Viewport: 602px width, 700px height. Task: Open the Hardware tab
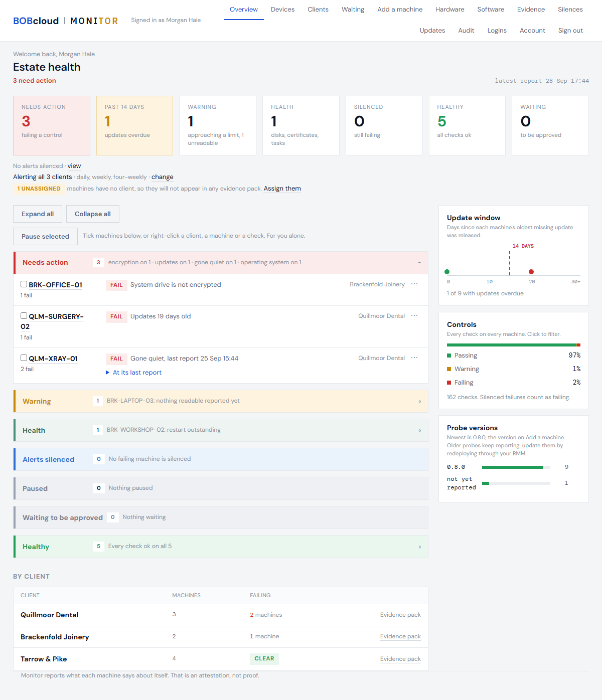click(450, 10)
